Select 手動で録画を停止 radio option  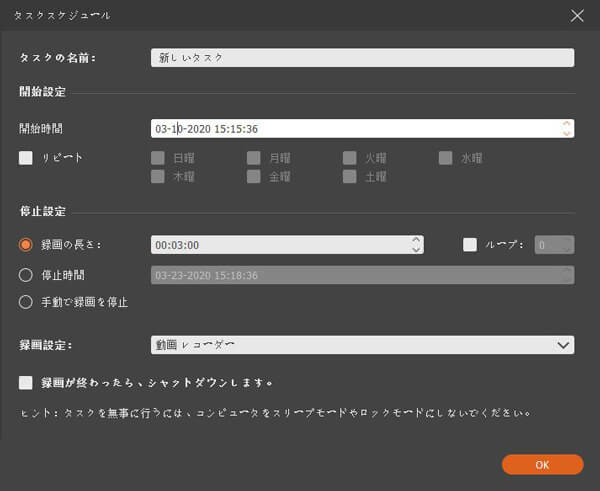[x=26, y=301]
